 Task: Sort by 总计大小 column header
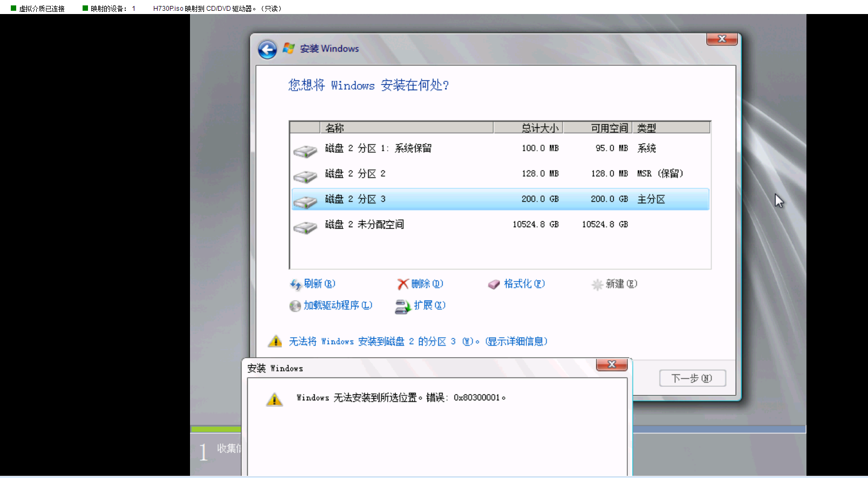(528, 128)
